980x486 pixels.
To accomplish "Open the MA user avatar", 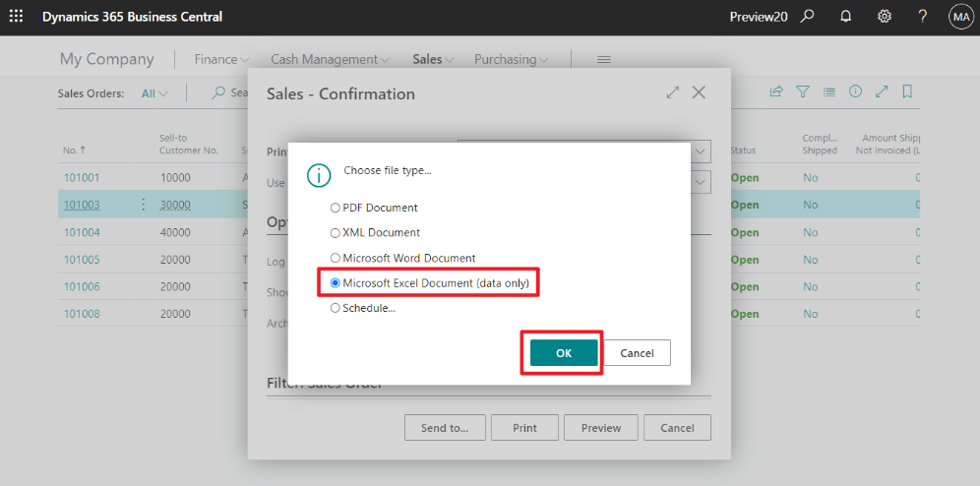I will click(960, 17).
